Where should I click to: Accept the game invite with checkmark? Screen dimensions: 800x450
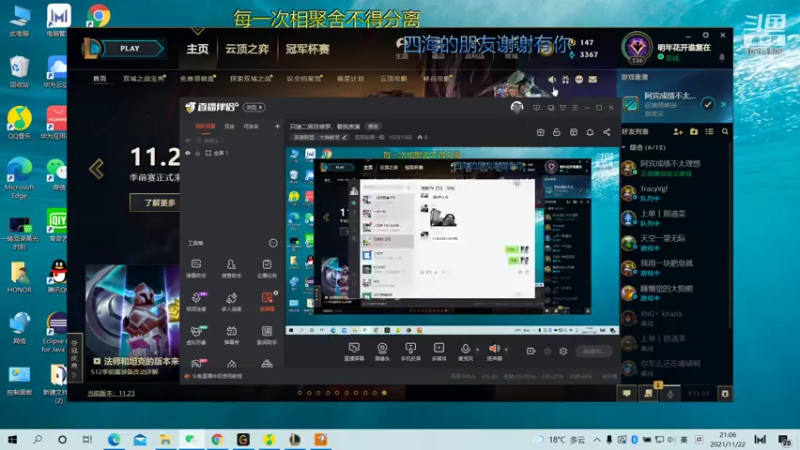(x=707, y=105)
